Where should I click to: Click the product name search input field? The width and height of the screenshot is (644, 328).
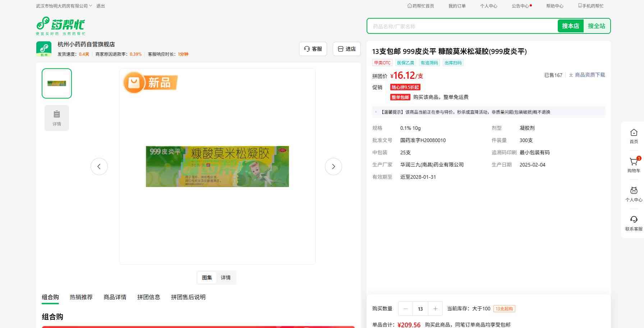pyautogui.click(x=462, y=26)
